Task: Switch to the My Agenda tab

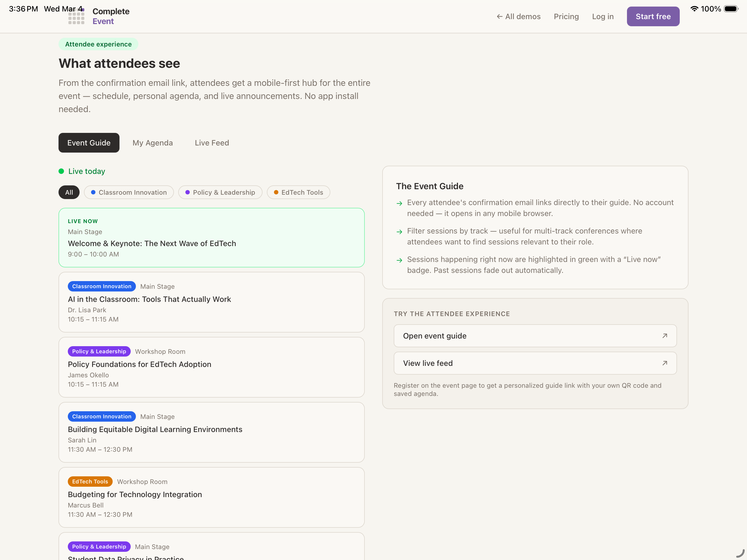Action: tap(153, 143)
